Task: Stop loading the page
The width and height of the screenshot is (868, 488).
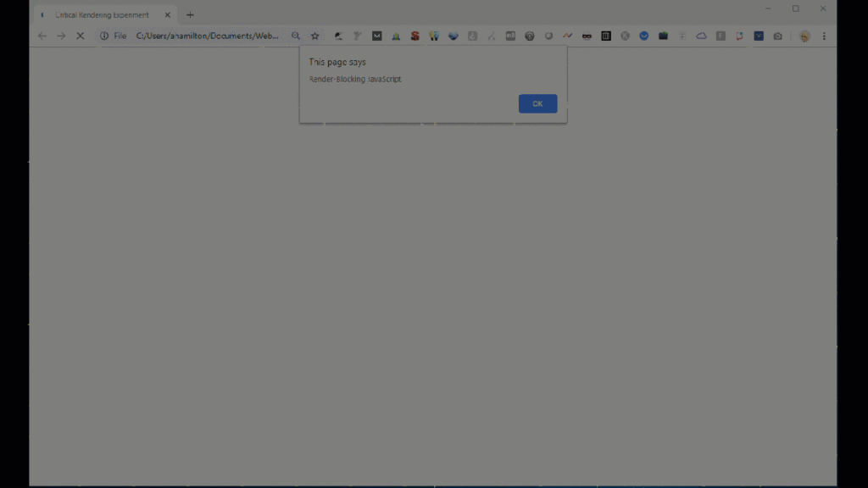Action: click(x=81, y=36)
